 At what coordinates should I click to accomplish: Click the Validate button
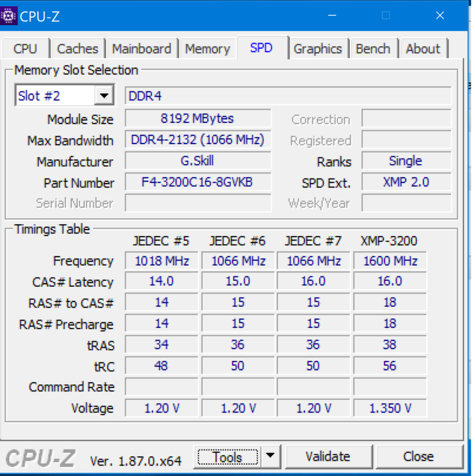click(x=328, y=457)
